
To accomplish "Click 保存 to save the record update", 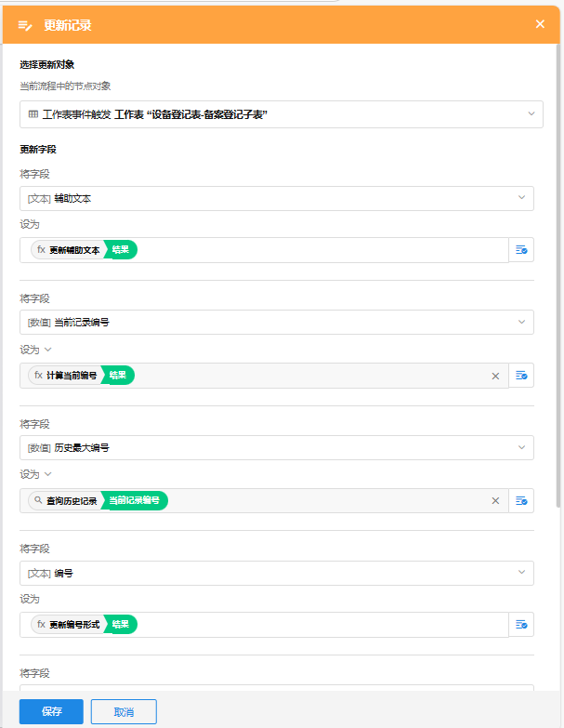I will point(51,711).
